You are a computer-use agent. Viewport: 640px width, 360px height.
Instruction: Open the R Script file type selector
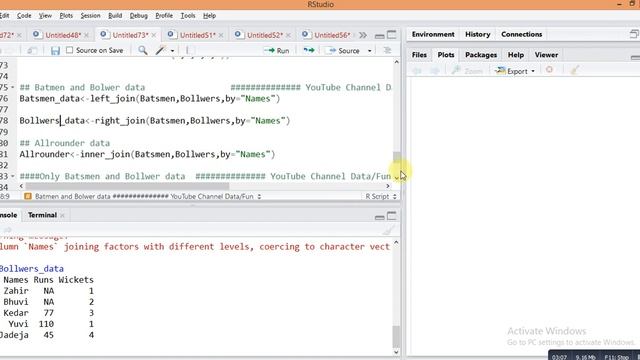380,196
